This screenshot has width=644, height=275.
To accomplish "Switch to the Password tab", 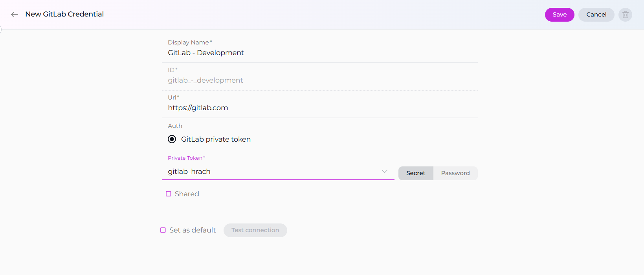I will click(x=455, y=173).
